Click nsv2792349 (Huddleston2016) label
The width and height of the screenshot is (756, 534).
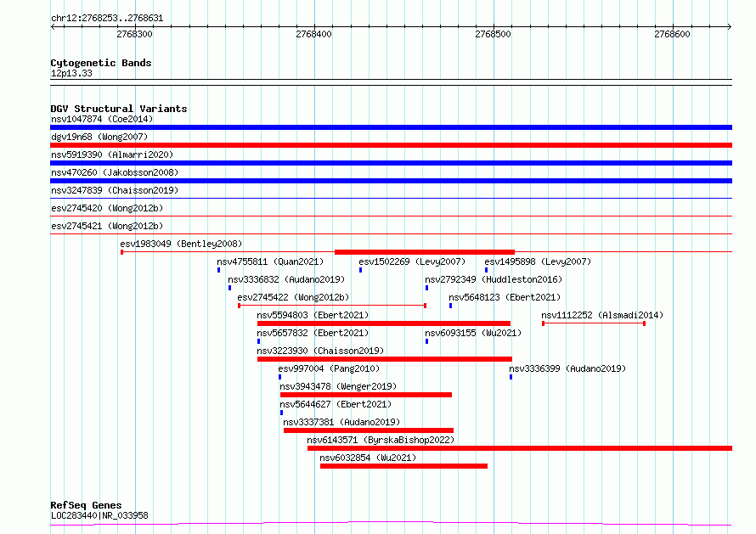494,279
